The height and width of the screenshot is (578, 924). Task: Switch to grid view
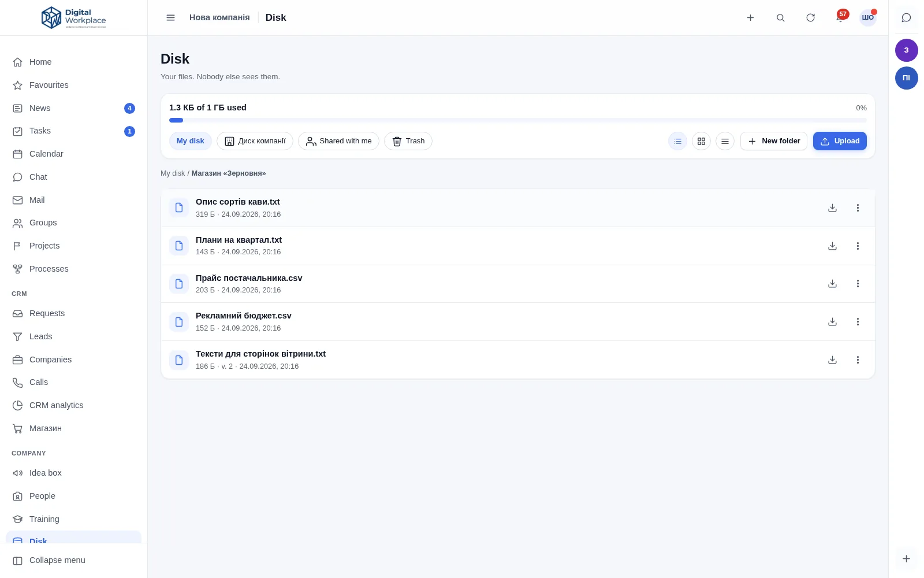pyautogui.click(x=701, y=141)
